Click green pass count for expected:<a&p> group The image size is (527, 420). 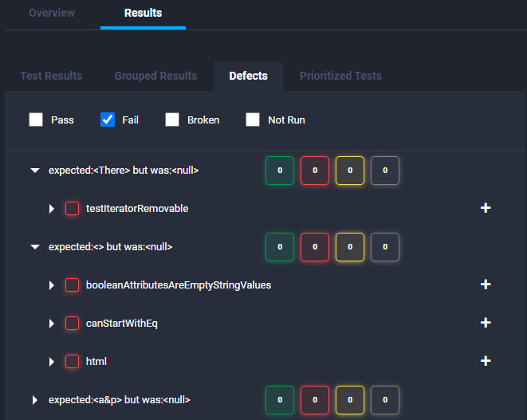pos(280,400)
